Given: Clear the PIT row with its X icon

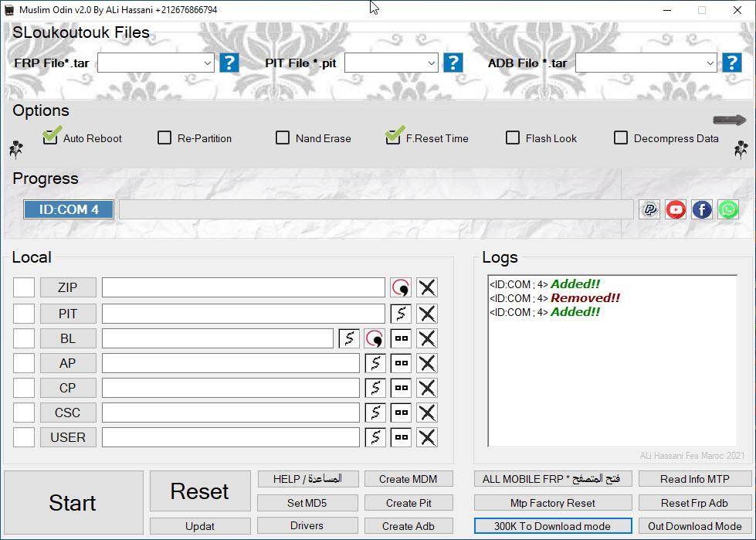Looking at the screenshot, I should [x=427, y=314].
